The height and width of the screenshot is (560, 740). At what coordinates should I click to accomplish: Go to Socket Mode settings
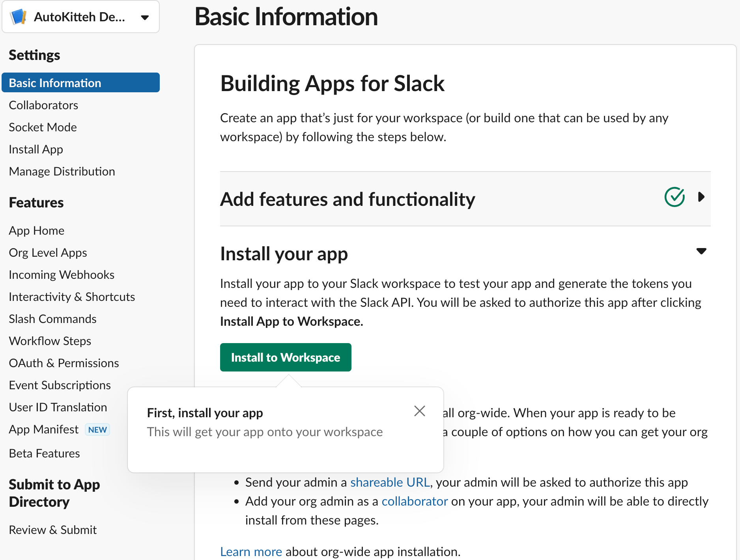(43, 127)
